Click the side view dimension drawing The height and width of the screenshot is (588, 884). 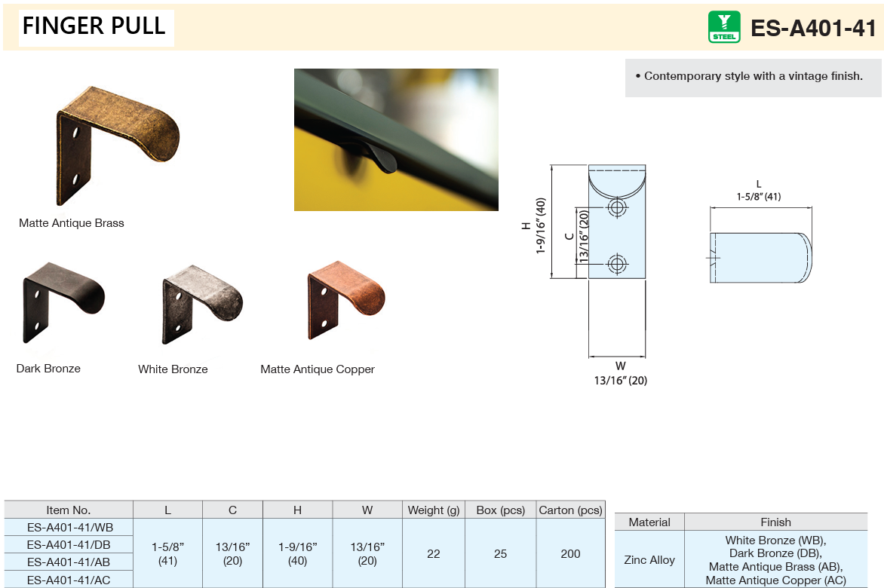(x=760, y=258)
